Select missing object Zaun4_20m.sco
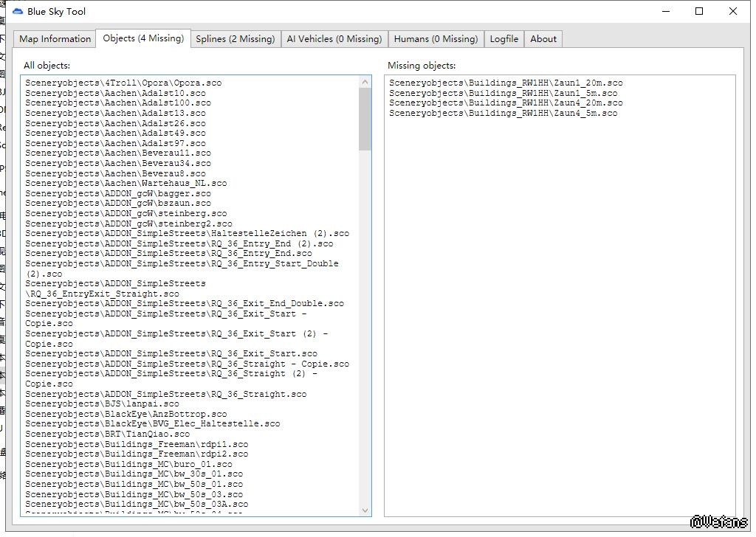Screen dimensions: 756x537 [x=506, y=103]
